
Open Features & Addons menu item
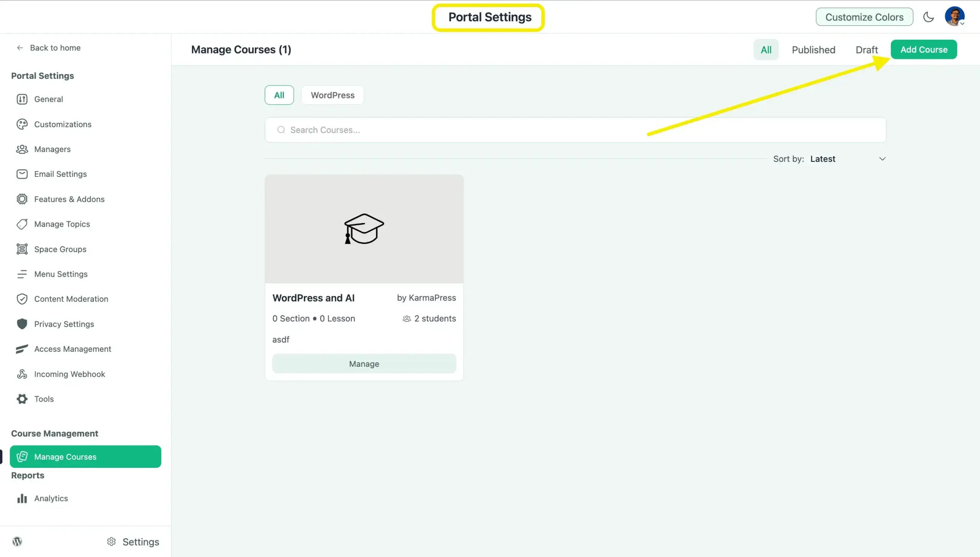click(x=85, y=199)
